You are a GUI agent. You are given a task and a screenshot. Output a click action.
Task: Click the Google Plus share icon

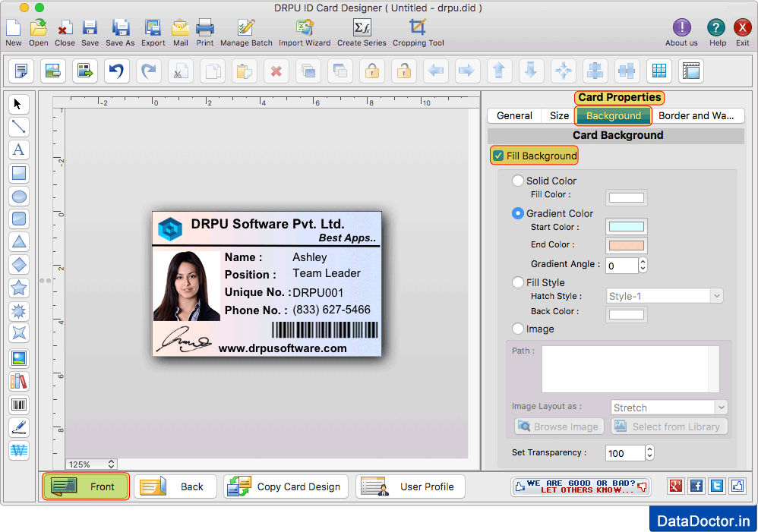tap(676, 486)
